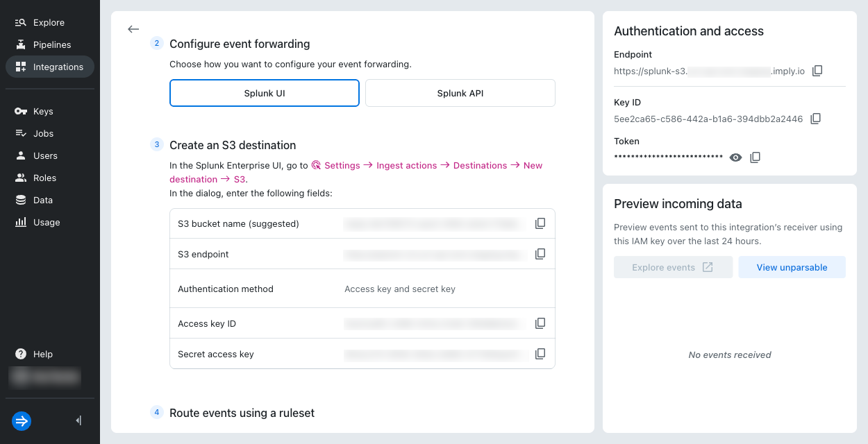Image resolution: width=868 pixels, height=444 pixels.
Task: Click the Data database icon
Action: (x=21, y=200)
